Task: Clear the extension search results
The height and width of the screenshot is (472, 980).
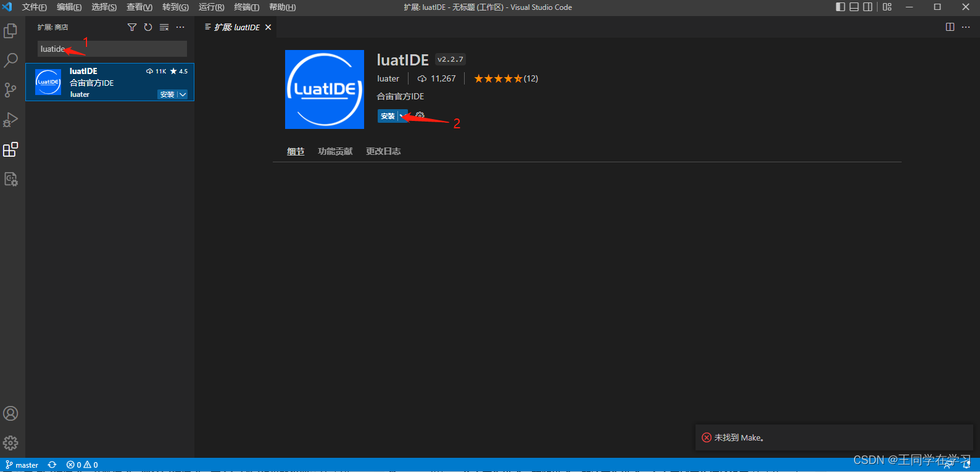Action: click(164, 27)
